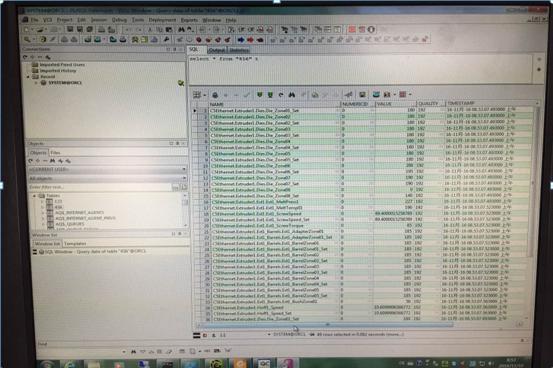
Task: Click the refresh icon in Objects panel toolbar
Action: [30, 161]
